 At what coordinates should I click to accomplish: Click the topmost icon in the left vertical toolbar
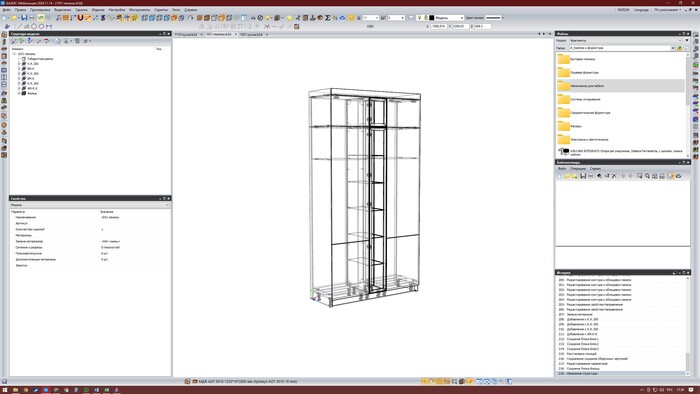click(x=4, y=34)
